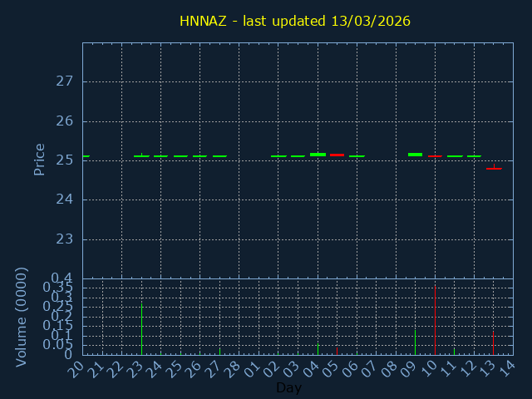Select the tall green volume bar at day 23
532x399 pixels.
141,329
